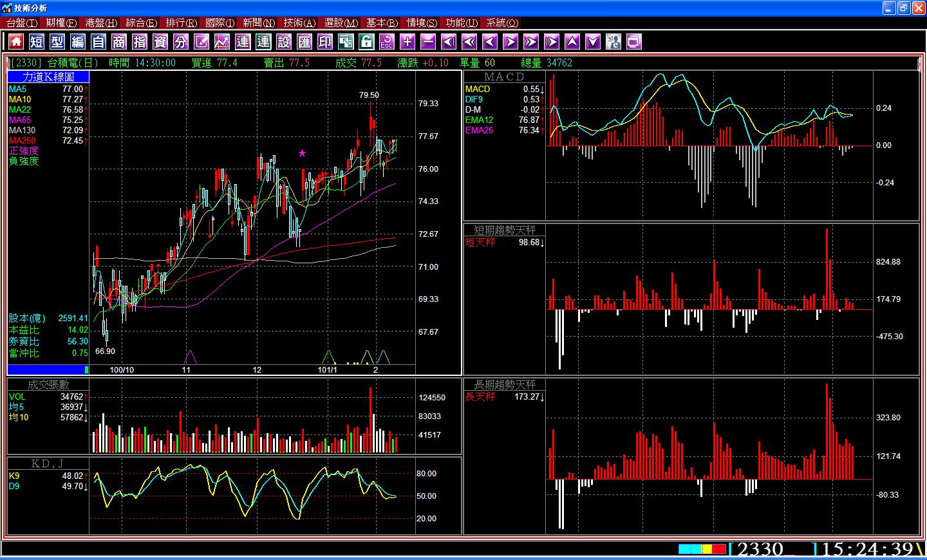The height and width of the screenshot is (560, 927).
Task: Open the 期權(F) menu
Action: coord(61,23)
